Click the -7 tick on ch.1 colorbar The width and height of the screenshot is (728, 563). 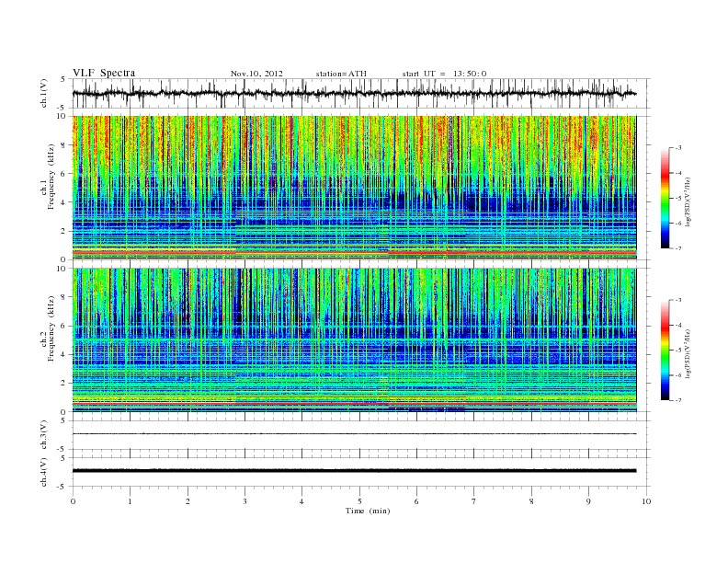click(677, 248)
